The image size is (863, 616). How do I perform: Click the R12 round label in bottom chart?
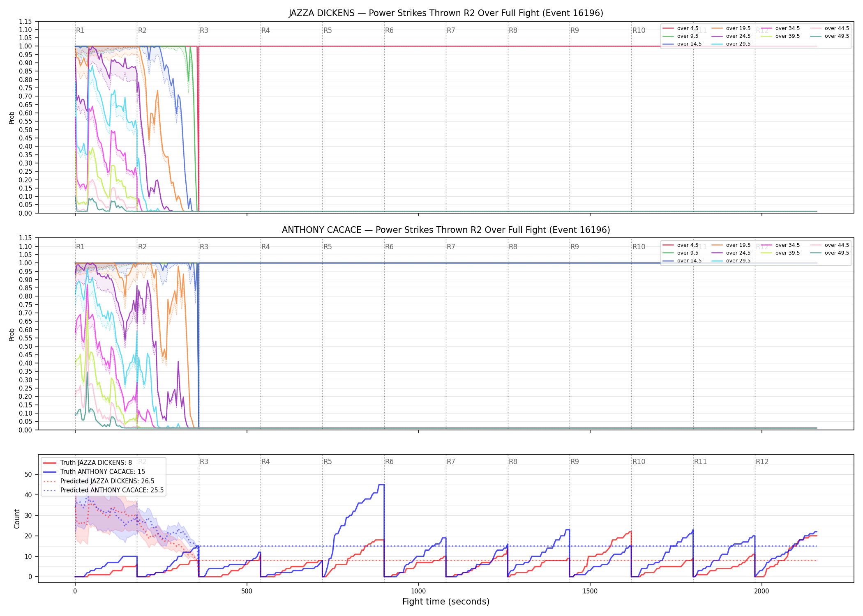click(x=762, y=462)
